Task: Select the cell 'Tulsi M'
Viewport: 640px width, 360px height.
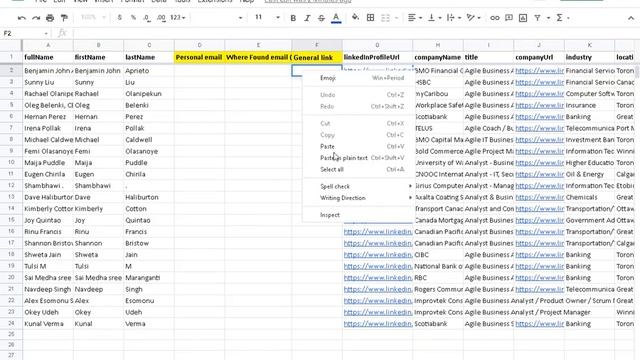Action: [48, 266]
